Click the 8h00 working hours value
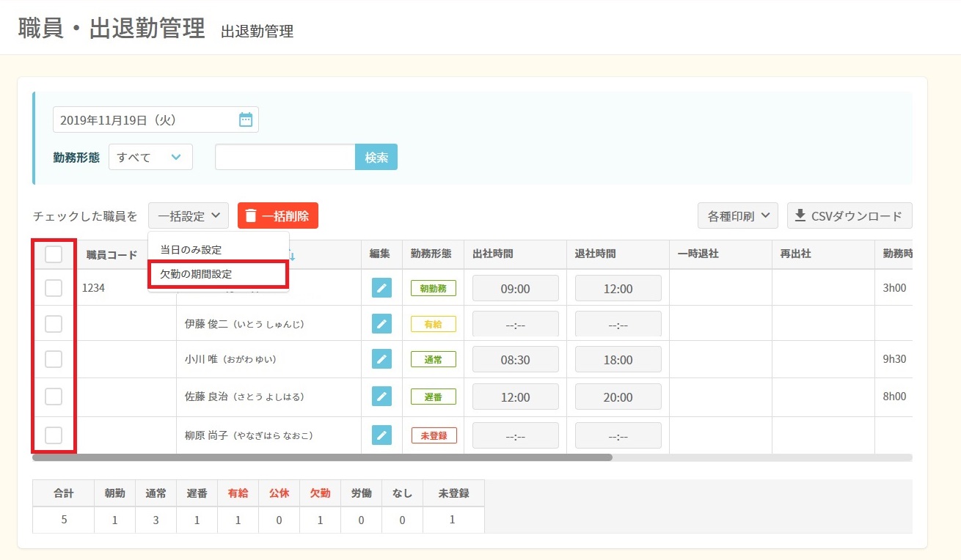Screen dimensions: 961x560 [895, 397]
